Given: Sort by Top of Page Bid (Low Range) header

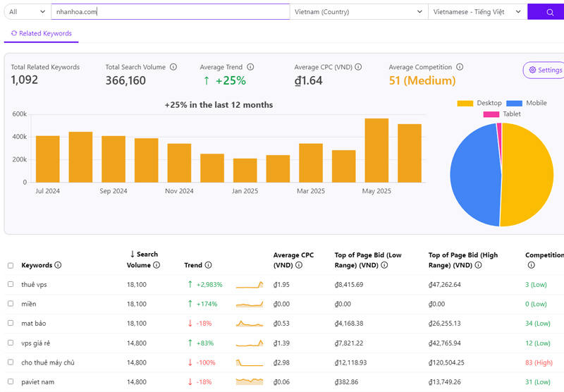Looking at the screenshot, I should point(368,259).
